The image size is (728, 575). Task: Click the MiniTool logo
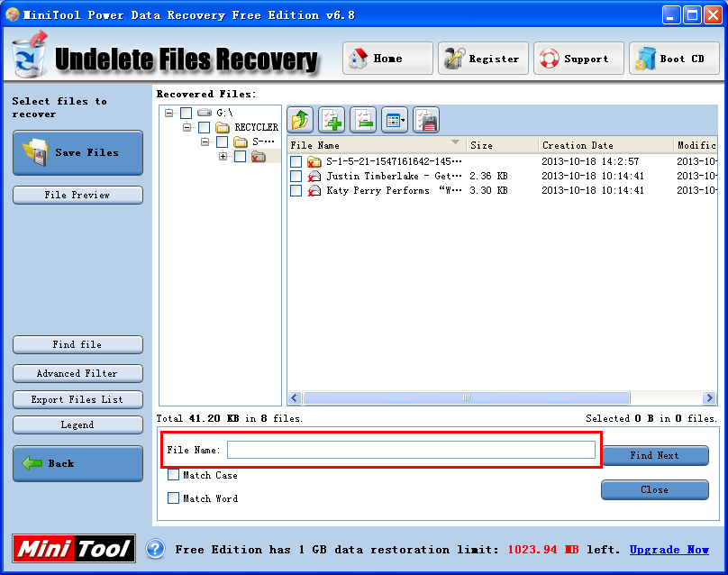pyautogui.click(x=74, y=549)
